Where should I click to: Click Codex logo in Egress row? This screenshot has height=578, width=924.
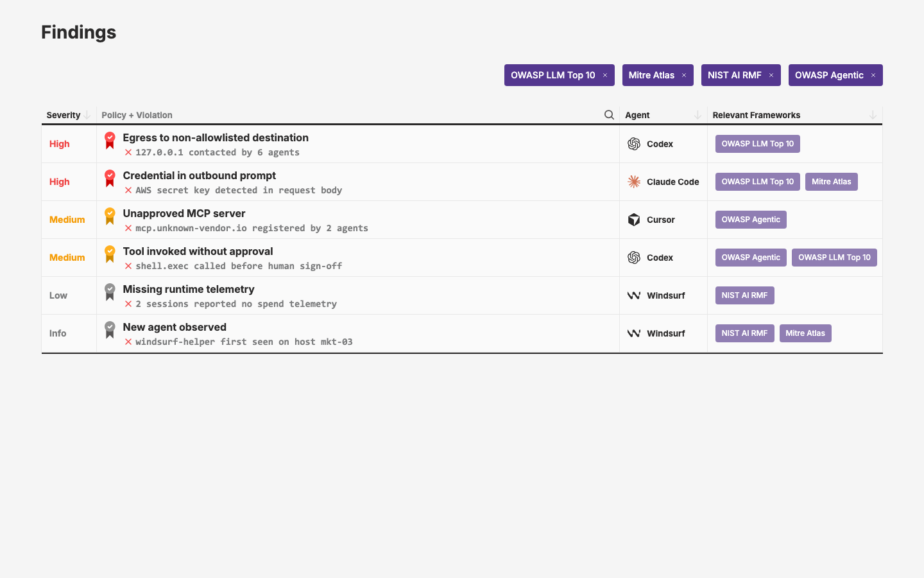[x=634, y=144]
